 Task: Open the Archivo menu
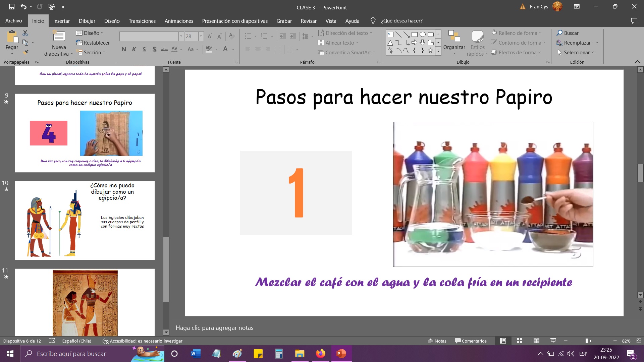pyautogui.click(x=14, y=21)
